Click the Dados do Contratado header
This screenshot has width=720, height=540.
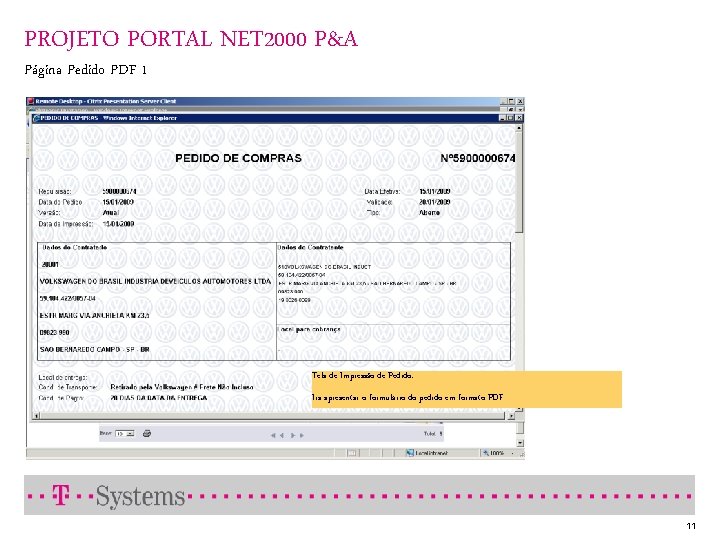(x=74, y=247)
